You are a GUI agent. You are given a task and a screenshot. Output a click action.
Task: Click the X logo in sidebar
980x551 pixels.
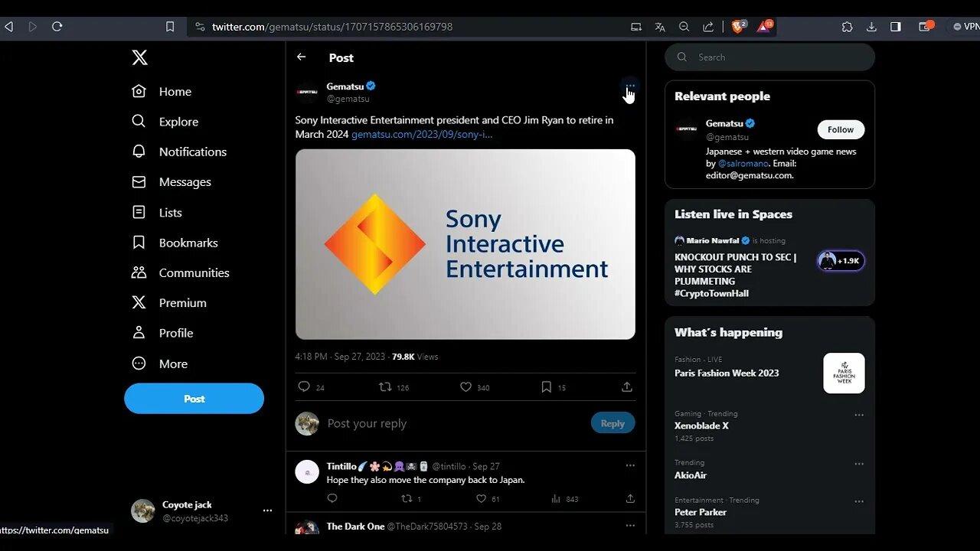point(139,57)
